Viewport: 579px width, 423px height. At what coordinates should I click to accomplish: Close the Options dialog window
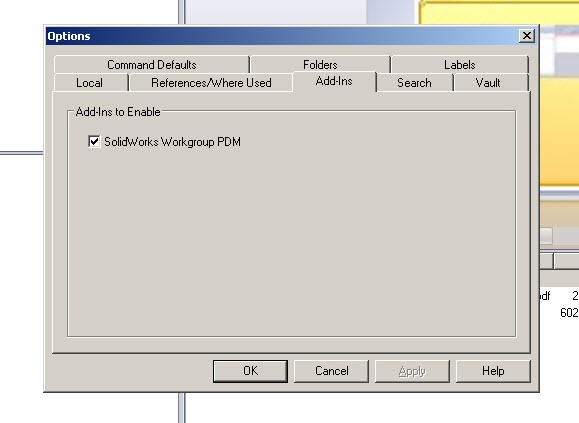[527, 36]
